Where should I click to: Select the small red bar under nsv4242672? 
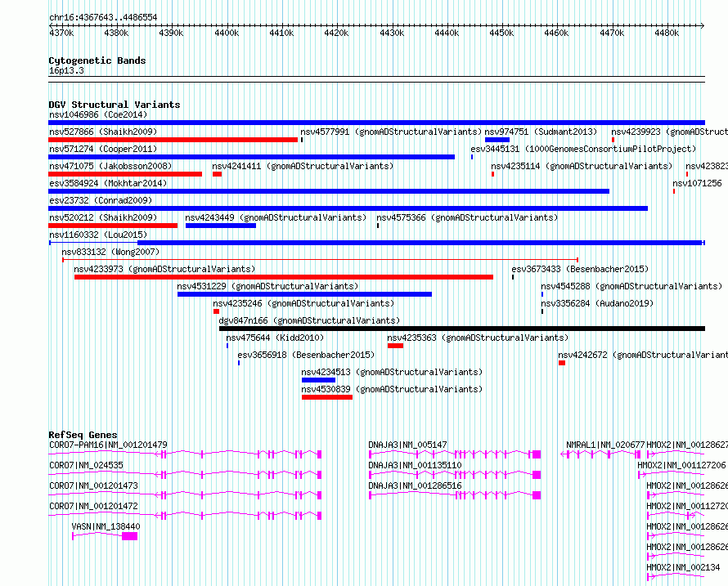point(562,363)
